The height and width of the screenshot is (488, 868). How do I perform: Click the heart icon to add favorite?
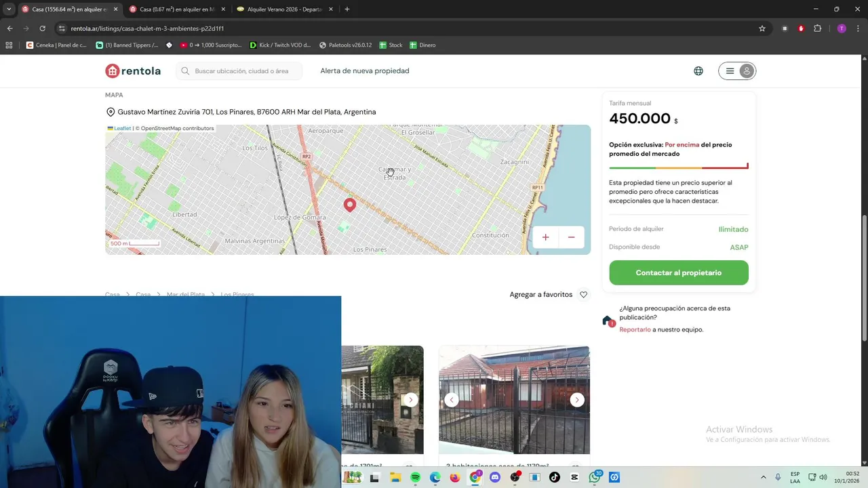click(583, 295)
